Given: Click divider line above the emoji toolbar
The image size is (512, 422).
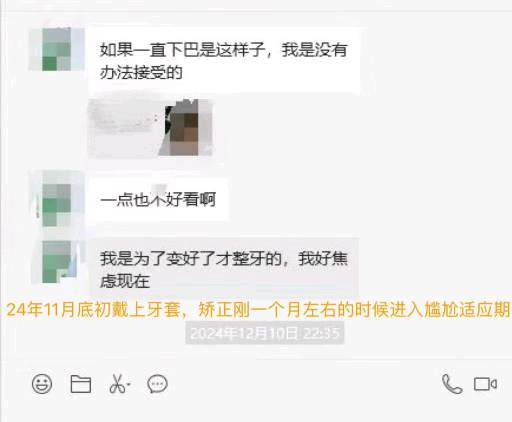Looking at the screenshot, I should [x=256, y=360].
